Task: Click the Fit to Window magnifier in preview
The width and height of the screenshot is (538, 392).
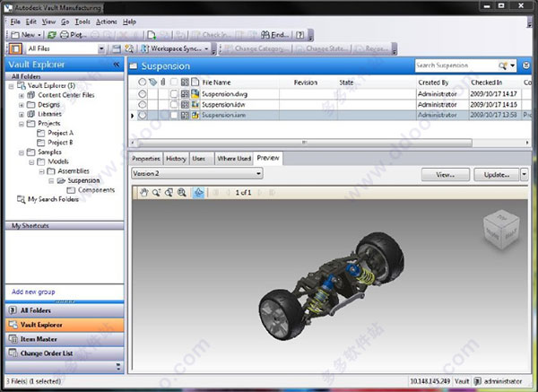Action: coord(181,193)
